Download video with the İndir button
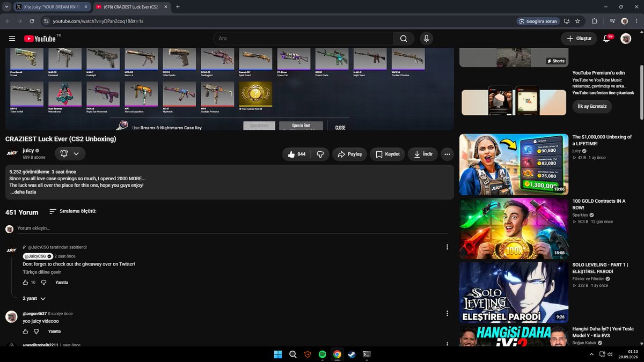 pyautogui.click(x=423, y=154)
